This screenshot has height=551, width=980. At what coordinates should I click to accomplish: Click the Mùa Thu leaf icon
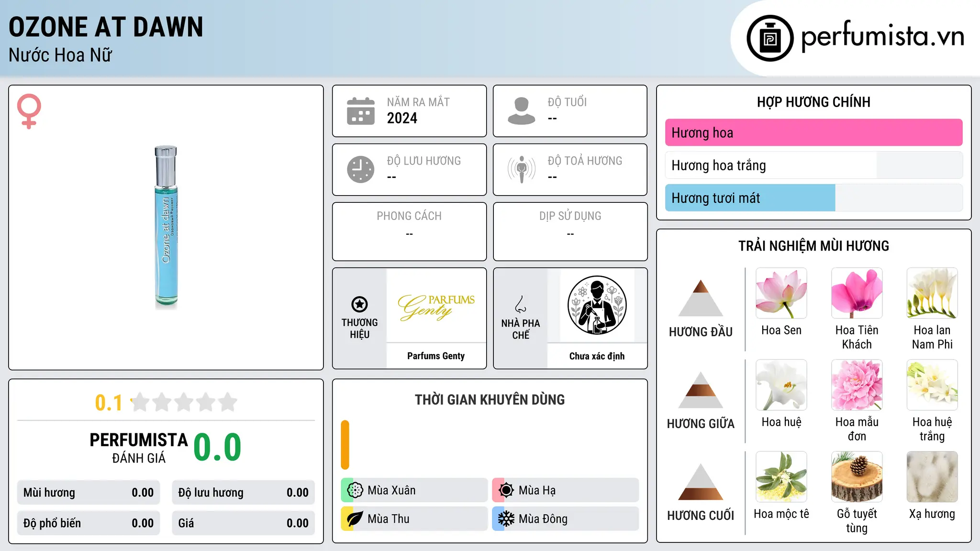[x=355, y=519]
